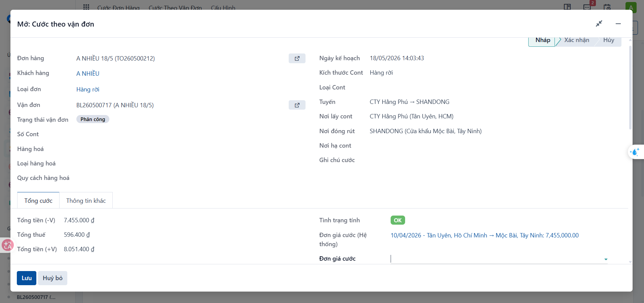Open the book panel icon in top bar
This screenshot has width=644, height=303.
tap(567, 7)
